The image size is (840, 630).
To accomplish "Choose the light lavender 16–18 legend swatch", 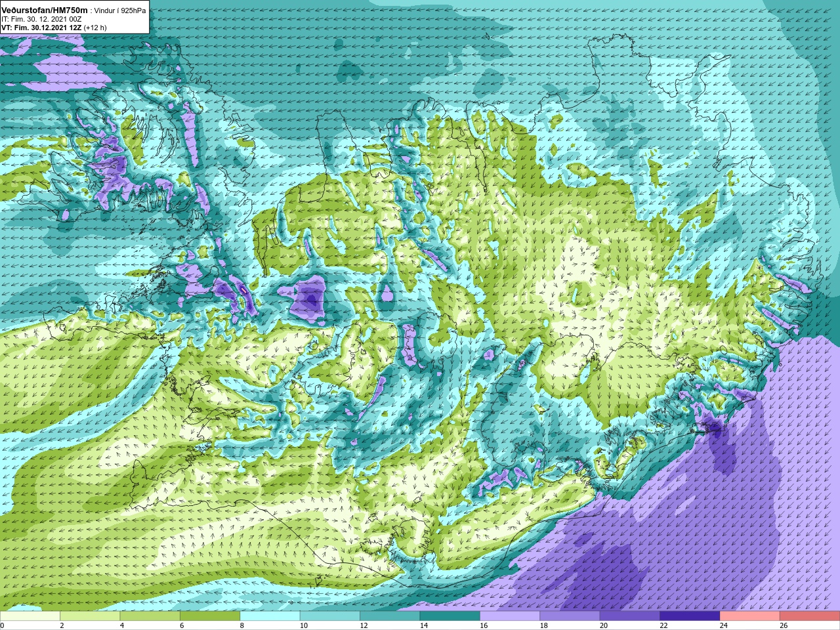I will (x=510, y=616).
